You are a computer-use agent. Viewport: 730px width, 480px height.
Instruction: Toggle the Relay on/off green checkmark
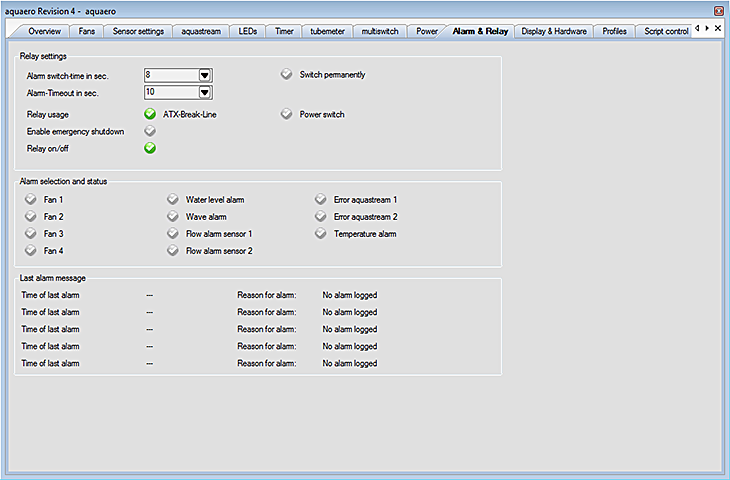pos(150,148)
